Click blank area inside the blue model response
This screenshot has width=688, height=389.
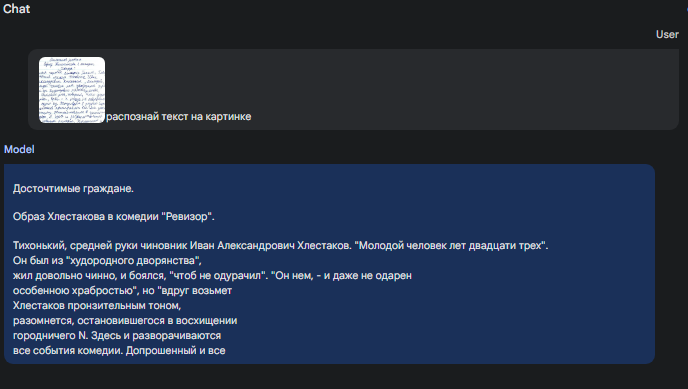483,316
